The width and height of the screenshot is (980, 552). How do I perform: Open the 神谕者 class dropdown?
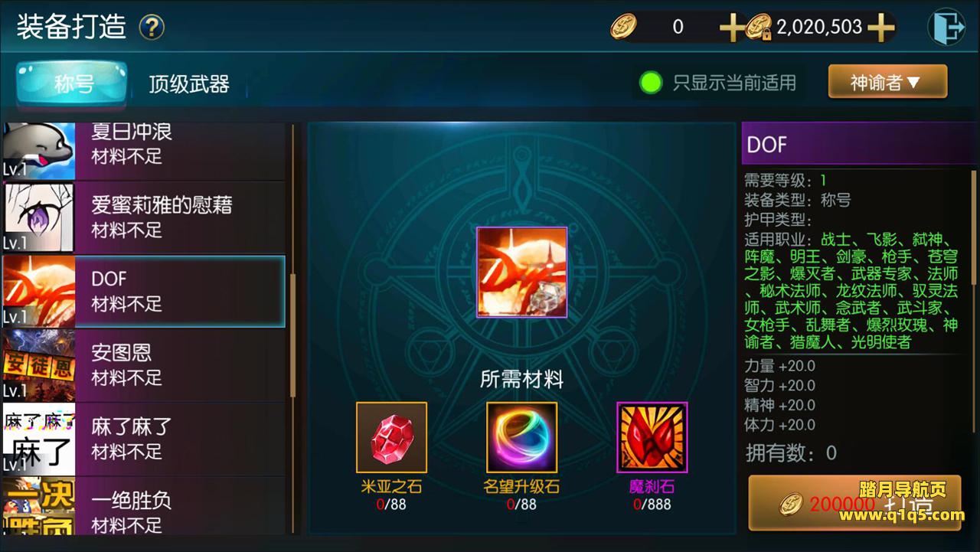pyautogui.click(x=887, y=82)
